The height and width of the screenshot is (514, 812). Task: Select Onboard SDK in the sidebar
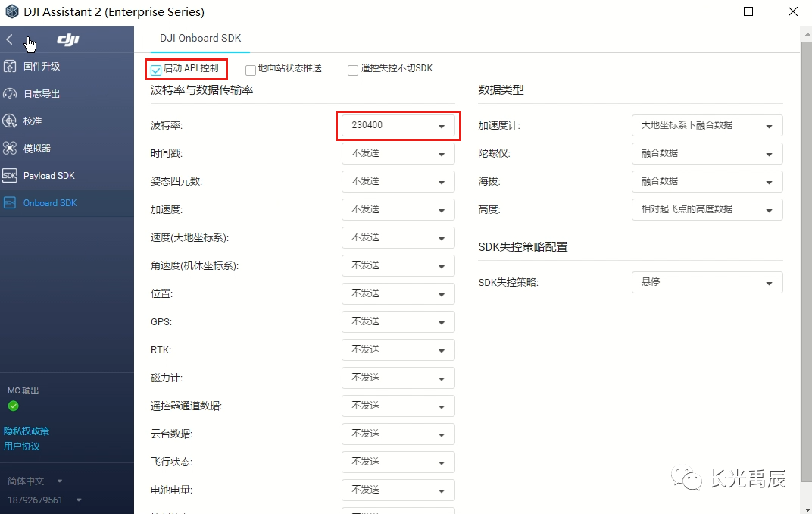click(x=50, y=203)
